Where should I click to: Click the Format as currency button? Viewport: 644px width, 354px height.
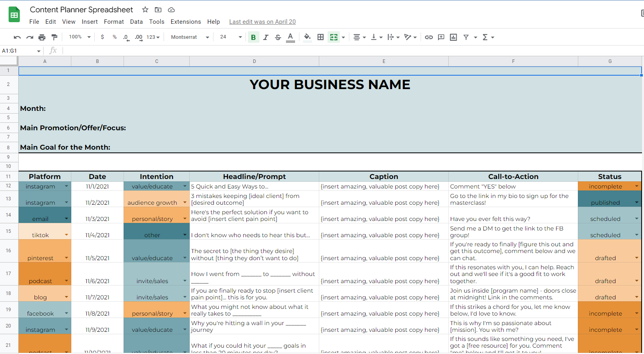pos(102,37)
